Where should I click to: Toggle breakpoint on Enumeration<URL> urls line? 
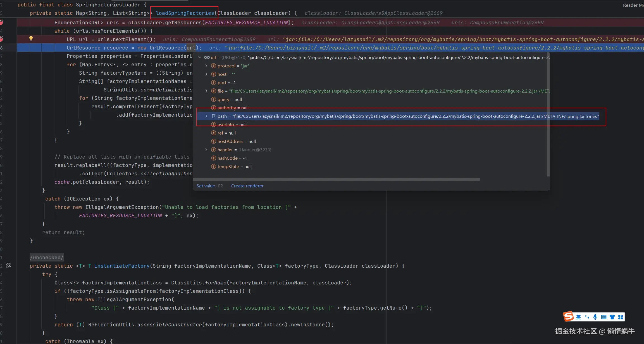pos(1,22)
